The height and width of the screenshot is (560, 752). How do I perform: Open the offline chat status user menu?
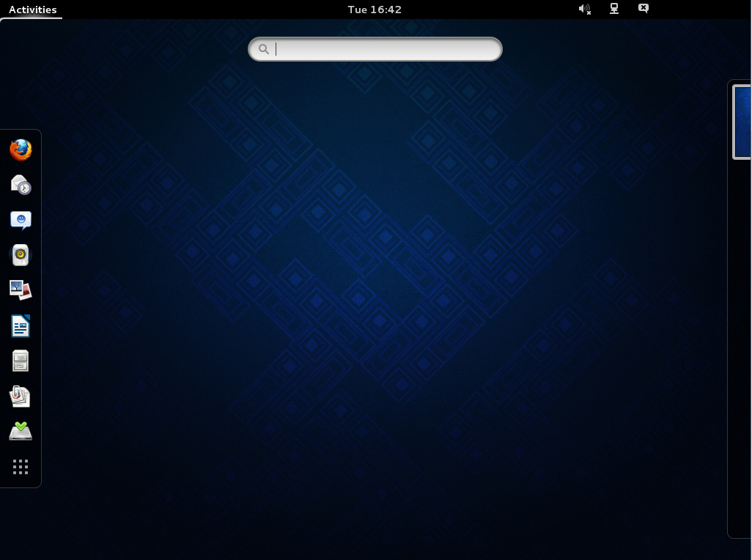(643, 9)
